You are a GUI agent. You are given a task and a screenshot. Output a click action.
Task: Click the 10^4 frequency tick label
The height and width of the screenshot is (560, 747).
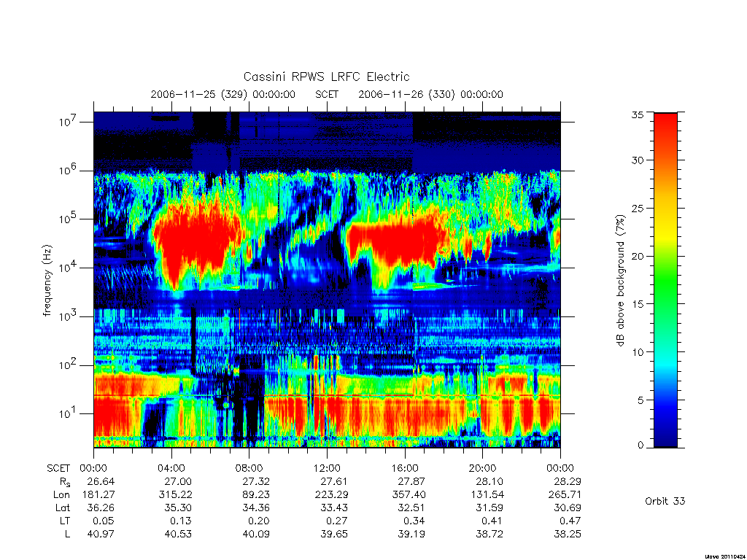click(x=68, y=268)
